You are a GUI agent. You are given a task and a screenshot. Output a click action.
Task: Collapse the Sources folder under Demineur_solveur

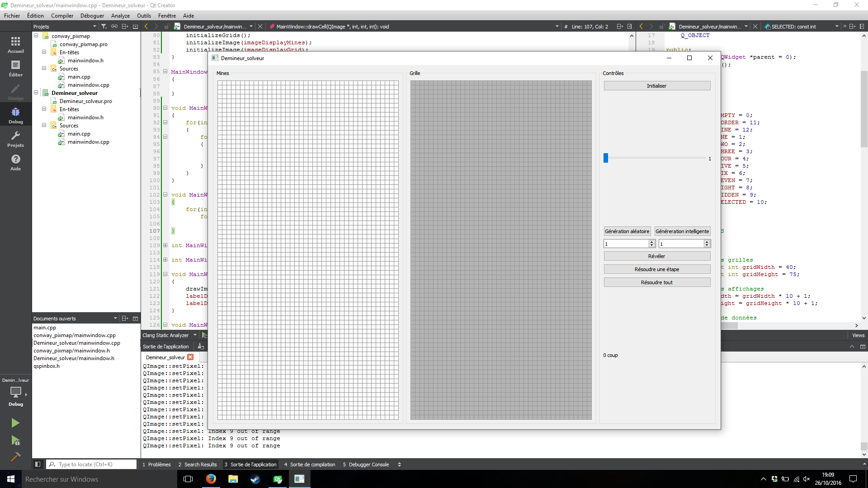[x=44, y=125]
